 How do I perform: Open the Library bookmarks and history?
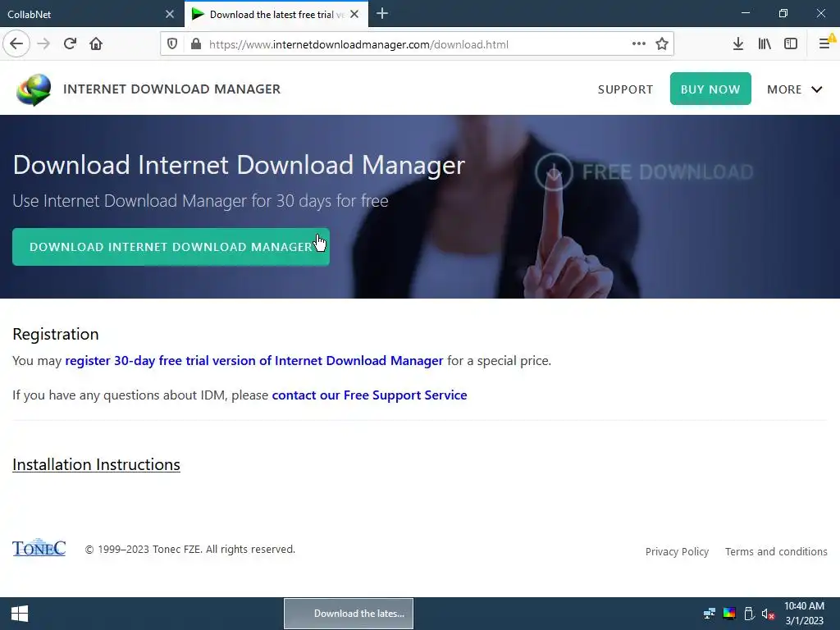pyautogui.click(x=765, y=44)
